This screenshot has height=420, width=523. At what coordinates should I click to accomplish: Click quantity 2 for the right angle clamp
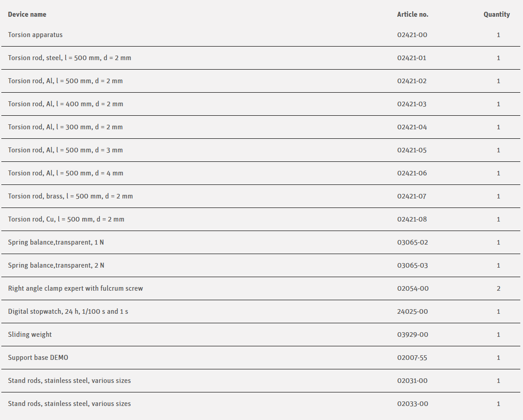click(x=499, y=288)
